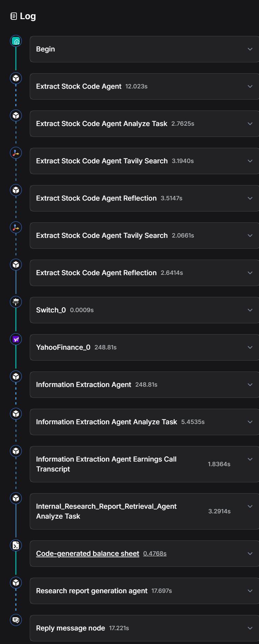Click the Information Extraction Agent Analyze Task cube icon
The width and height of the screenshot is (259, 644).
16,414
